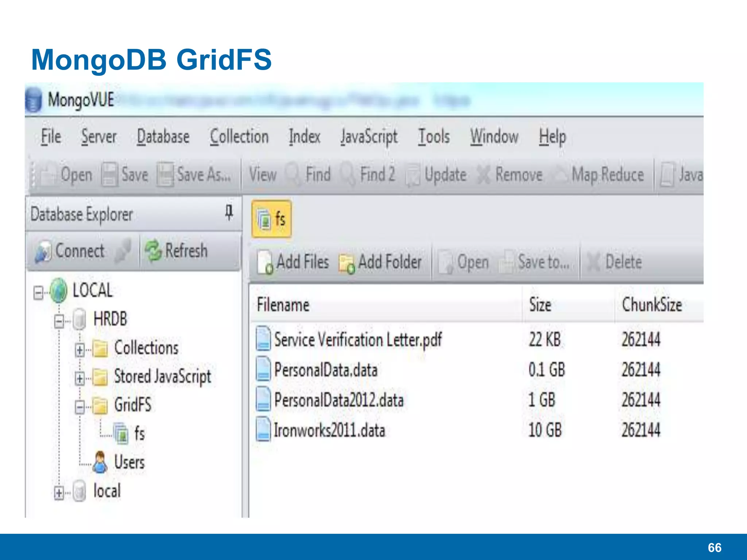Click the green Refresh icon

(x=153, y=251)
